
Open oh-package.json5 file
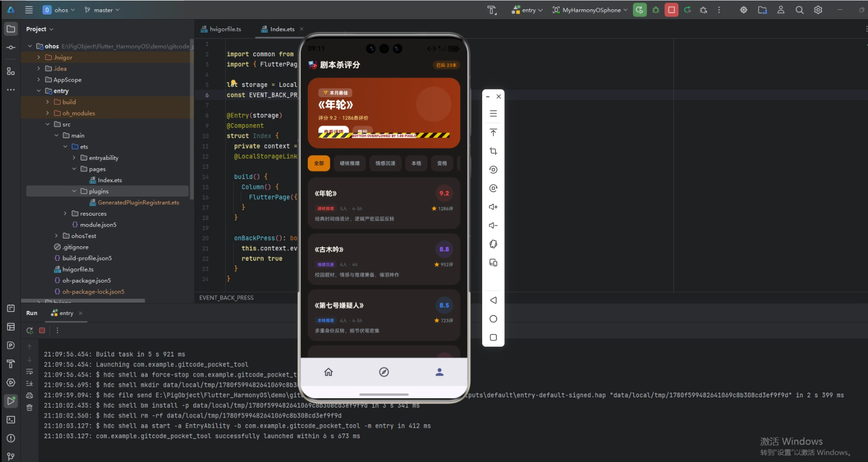coord(82,280)
